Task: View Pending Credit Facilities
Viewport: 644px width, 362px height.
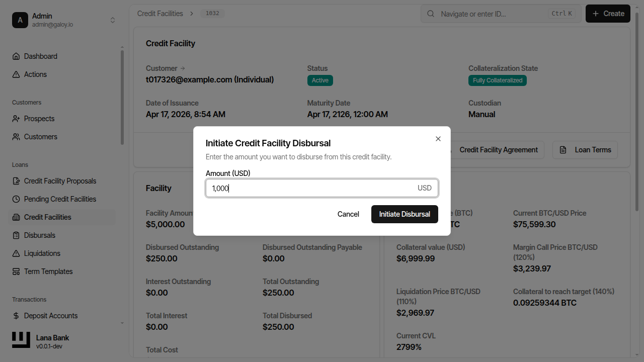Action: tap(60, 199)
